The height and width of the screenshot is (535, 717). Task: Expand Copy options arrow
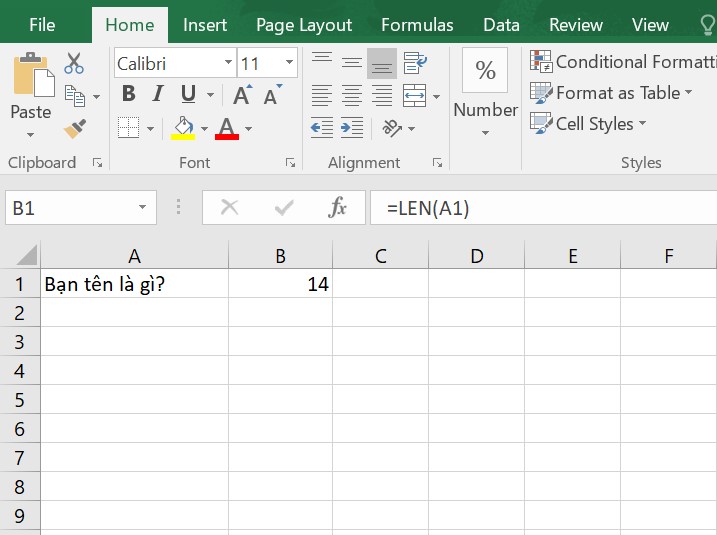[x=96, y=96]
